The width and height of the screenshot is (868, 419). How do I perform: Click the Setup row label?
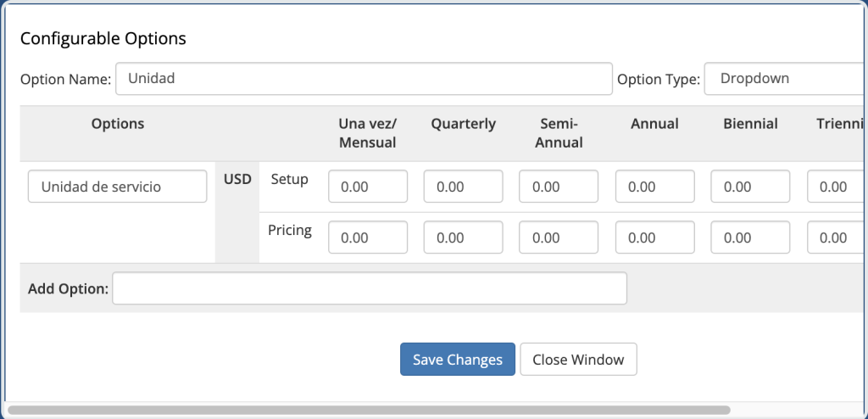pos(290,180)
